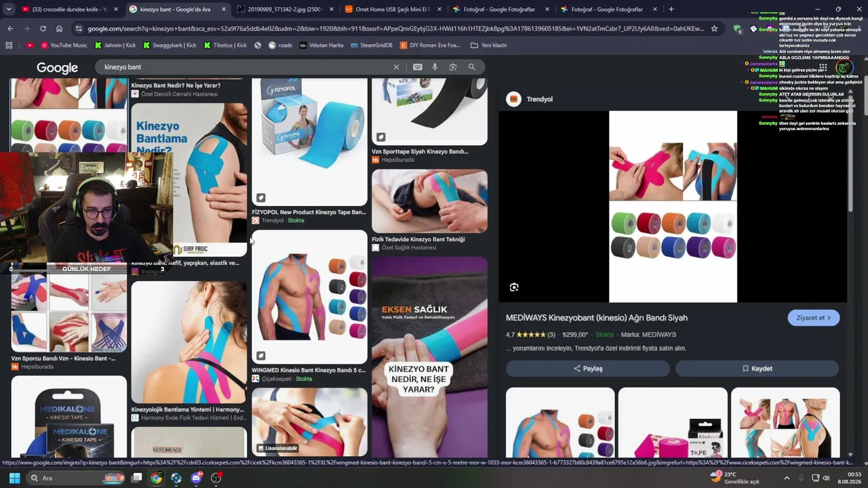The image size is (868, 488).
Task: Open the tab search dropdown arrow
Action: (x=9, y=9)
